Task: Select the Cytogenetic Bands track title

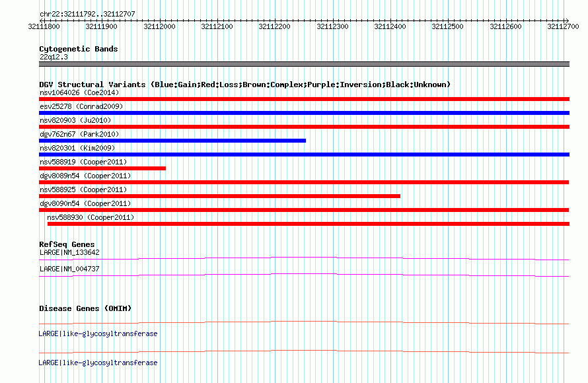Action: [x=79, y=49]
